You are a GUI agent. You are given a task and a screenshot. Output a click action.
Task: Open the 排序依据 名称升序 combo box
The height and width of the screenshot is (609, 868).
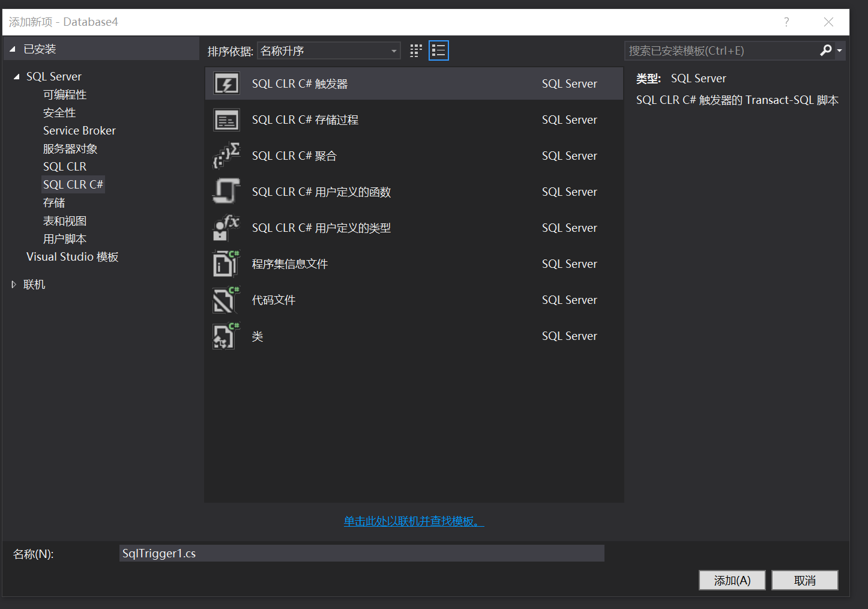coord(329,51)
